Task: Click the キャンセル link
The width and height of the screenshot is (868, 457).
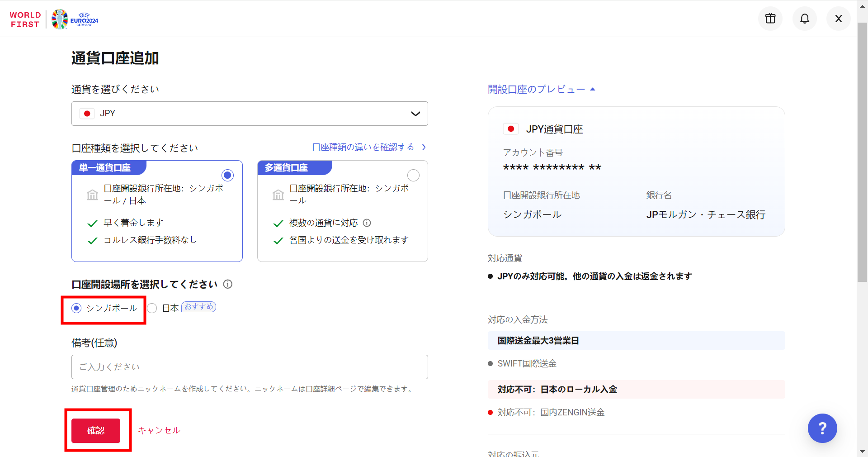Action: [159, 430]
